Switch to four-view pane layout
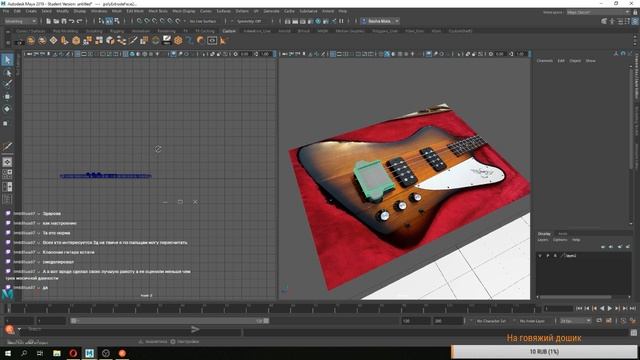Viewport: 640px width, 360px height. 7,174
